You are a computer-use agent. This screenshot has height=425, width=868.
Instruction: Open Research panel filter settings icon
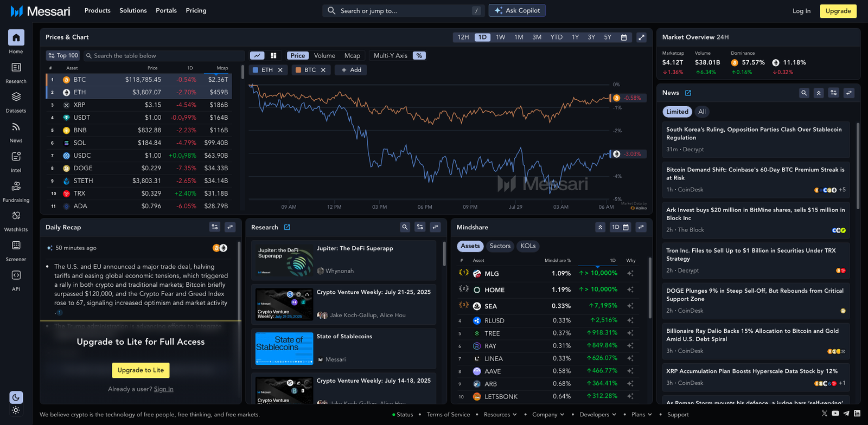[x=420, y=227]
